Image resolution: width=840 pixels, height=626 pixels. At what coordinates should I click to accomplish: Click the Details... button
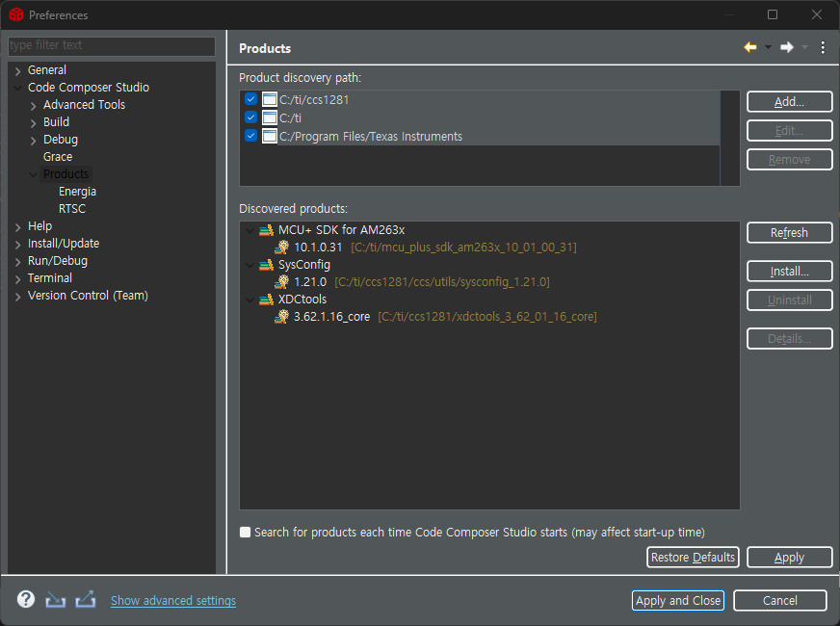tap(789, 338)
